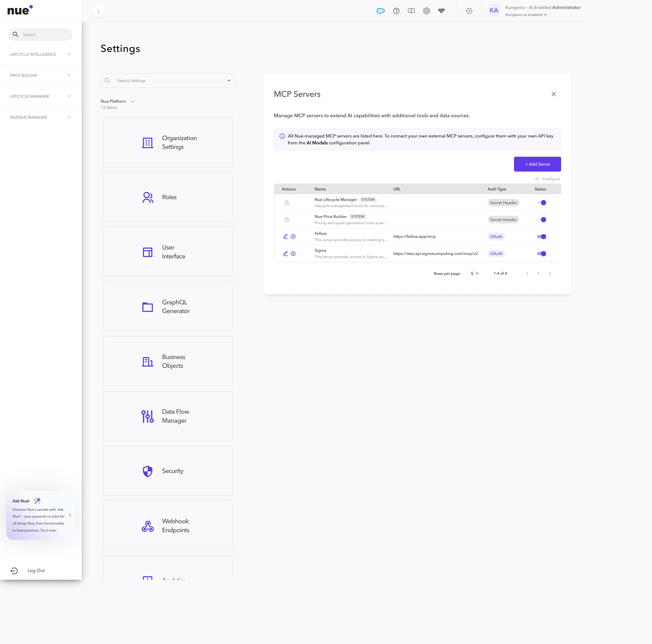Click the sidebar Search field
Screen dimensions: 652x644
coord(40,34)
